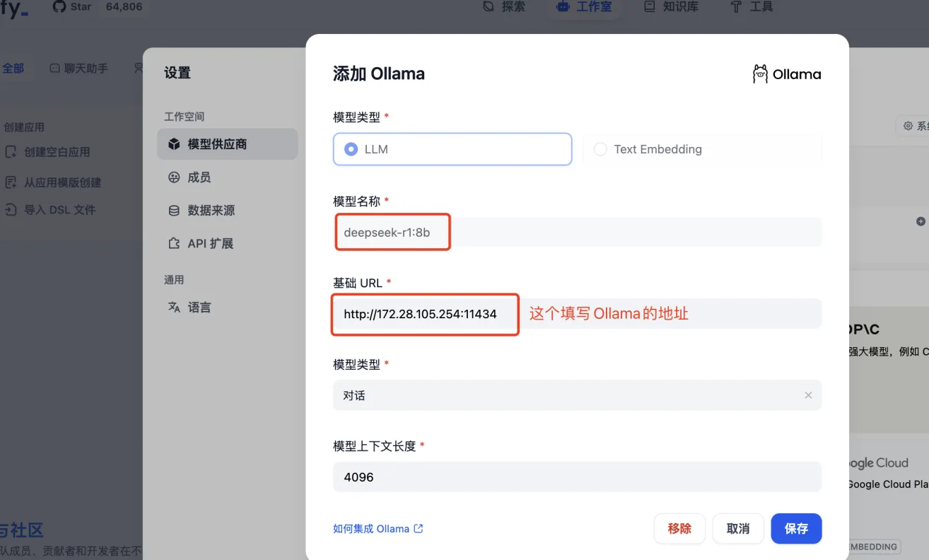This screenshot has height=560, width=929.
Task: Open API 扩展 in settings sidebar
Action: (228, 244)
